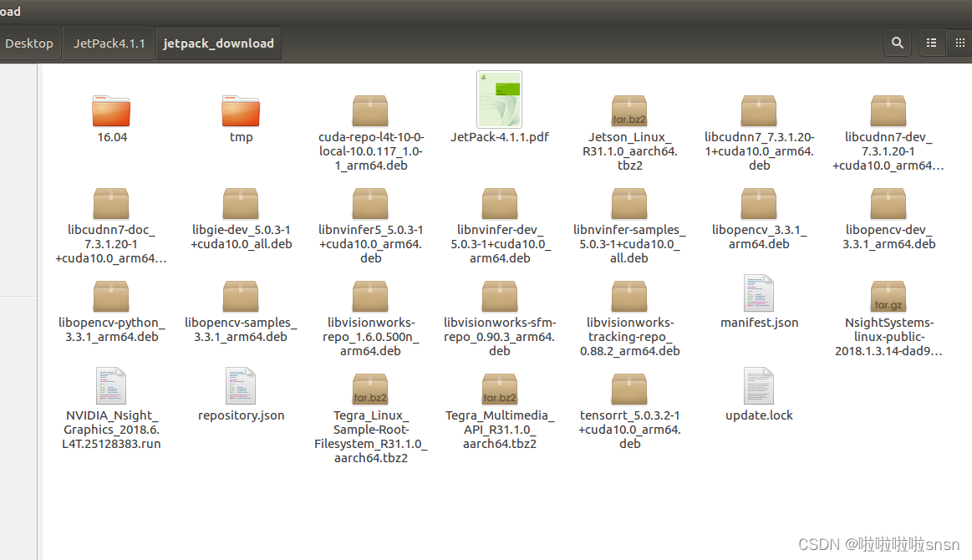This screenshot has height=560, width=972.
Task: Click the label 'tensorrt_5.0.3.2-1+cuda10.0_arm64.deb'
Action: tap(629, 429)
